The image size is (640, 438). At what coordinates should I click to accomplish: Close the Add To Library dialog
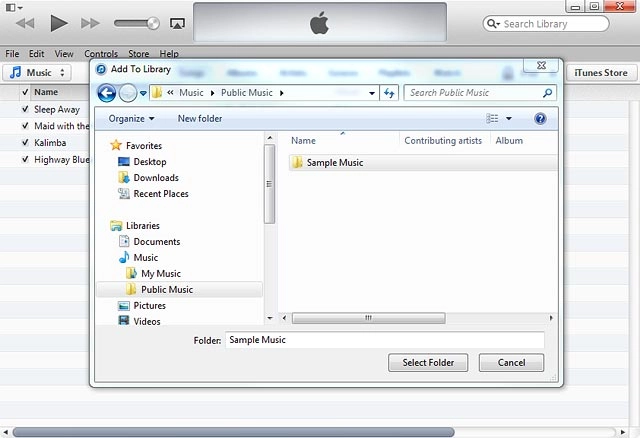(541, 65)
